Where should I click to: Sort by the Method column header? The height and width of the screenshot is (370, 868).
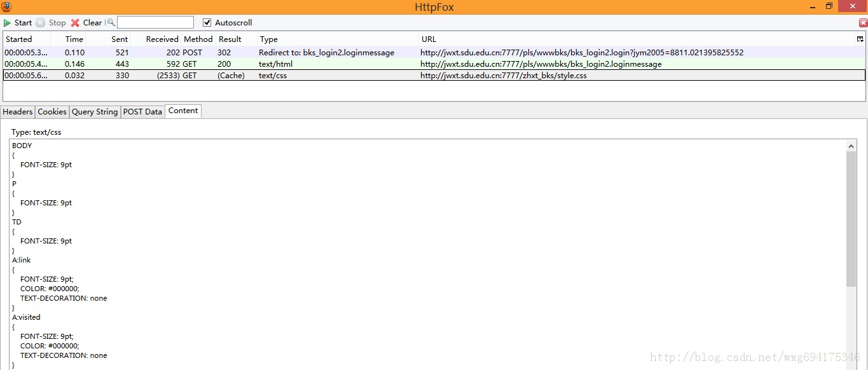pos(198,39)
